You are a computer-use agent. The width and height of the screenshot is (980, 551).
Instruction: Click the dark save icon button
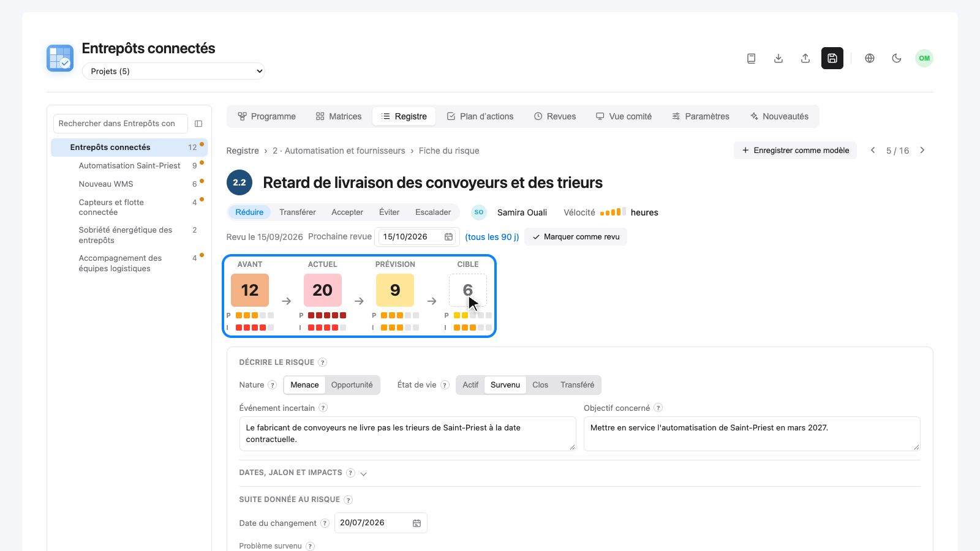click(x=832, y=58)
